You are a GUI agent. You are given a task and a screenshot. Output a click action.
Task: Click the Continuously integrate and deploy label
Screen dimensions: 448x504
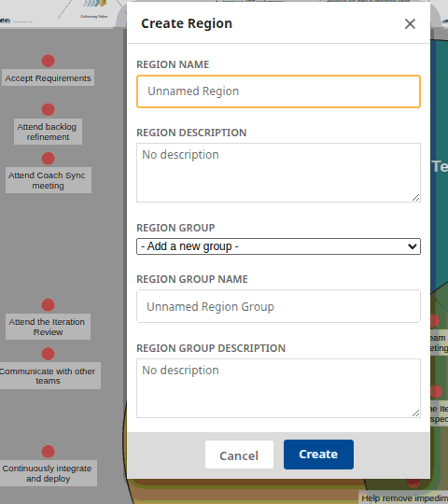48,473
